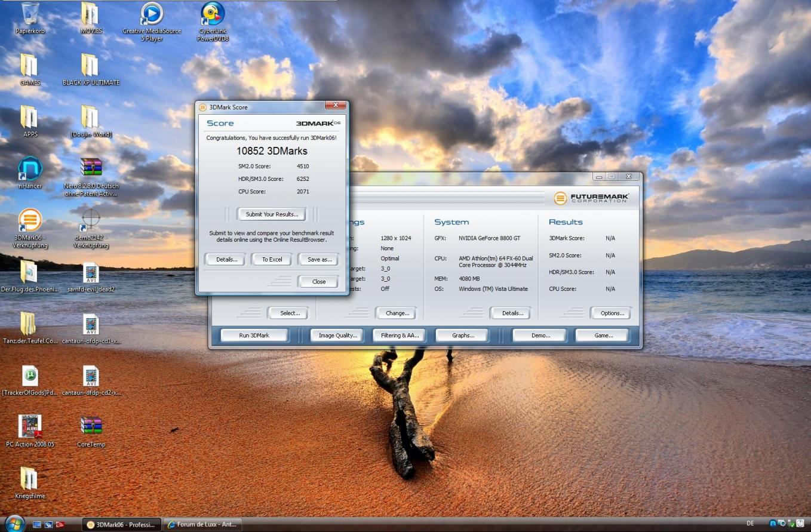
Task: Click the AMD Athlon 64 FX-60 CPU text
Action: click(496, 262)
